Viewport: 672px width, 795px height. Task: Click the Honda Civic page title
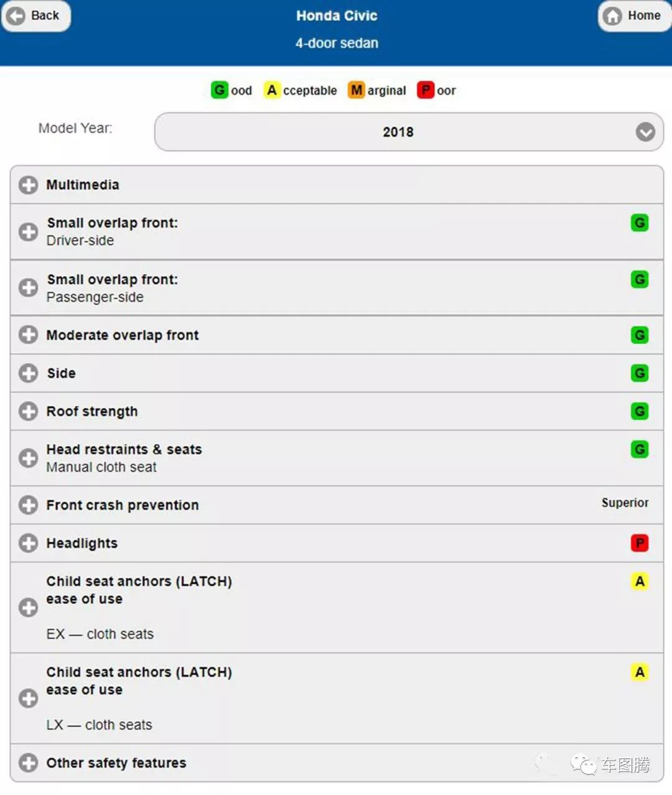(337, 16)
